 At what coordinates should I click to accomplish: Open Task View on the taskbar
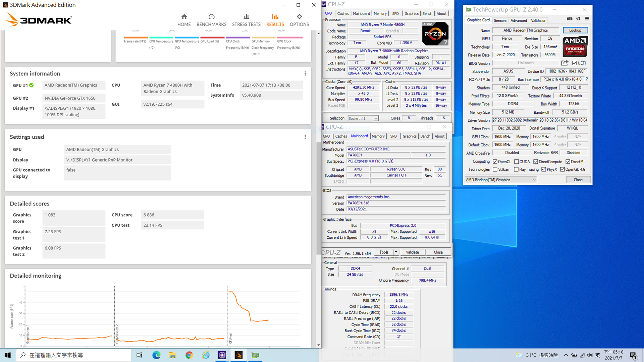point(139,355)
